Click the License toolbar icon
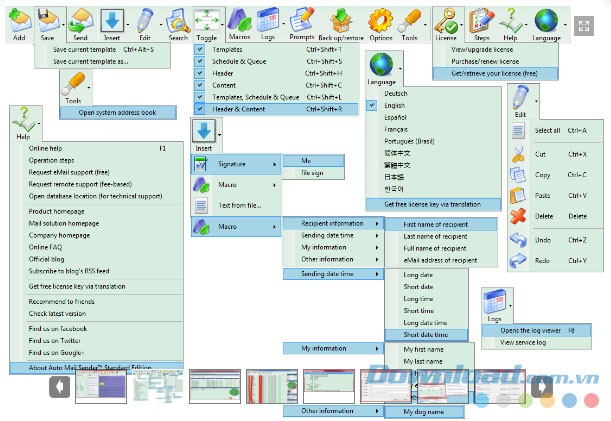 pos(445,20)
